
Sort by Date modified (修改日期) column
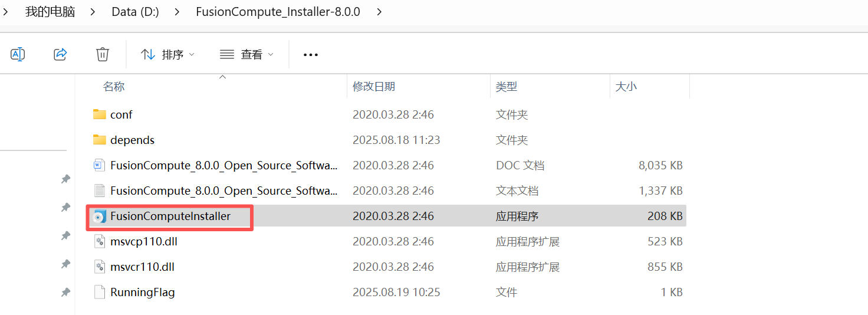point(374,87)
